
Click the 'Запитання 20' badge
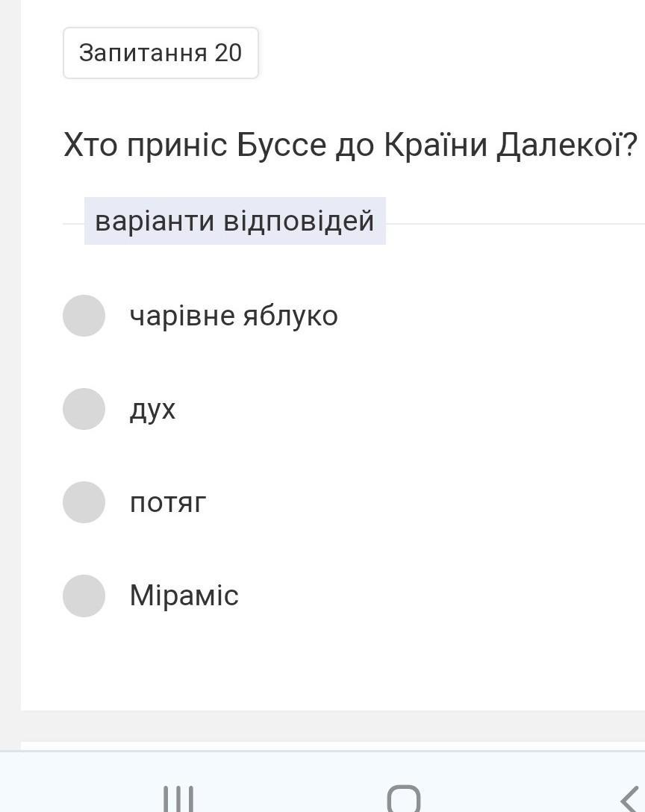click(161, 53)
